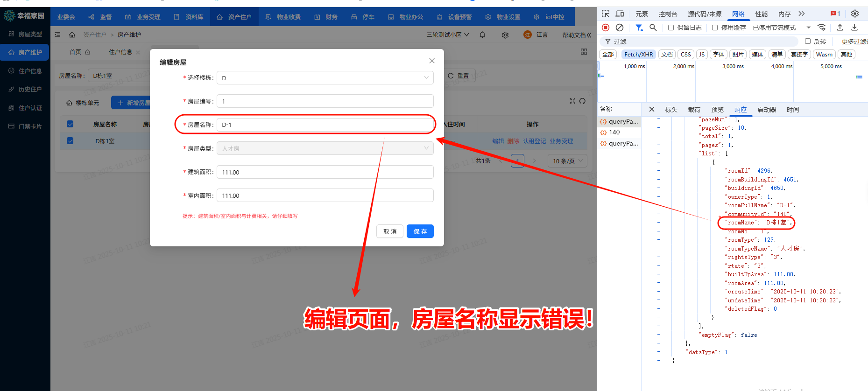Viewport: 868px width, 391px height.
Task: Open the 更多过滤条件 dropdown
Action: [854, 42]
